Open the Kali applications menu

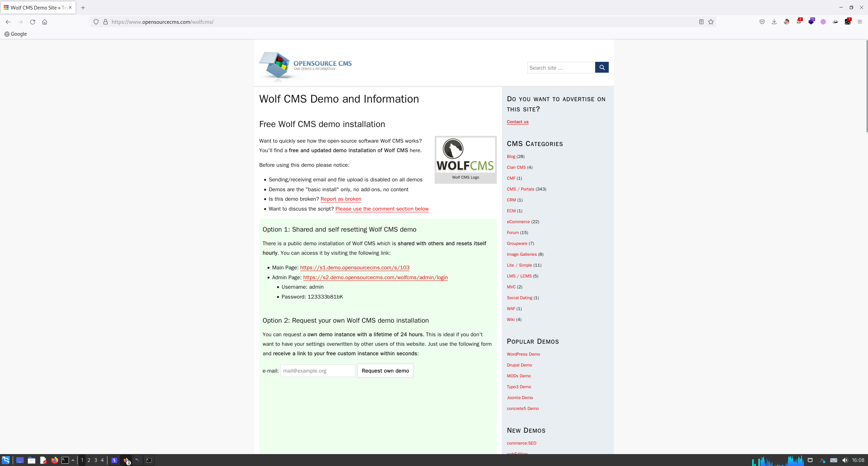6,460
